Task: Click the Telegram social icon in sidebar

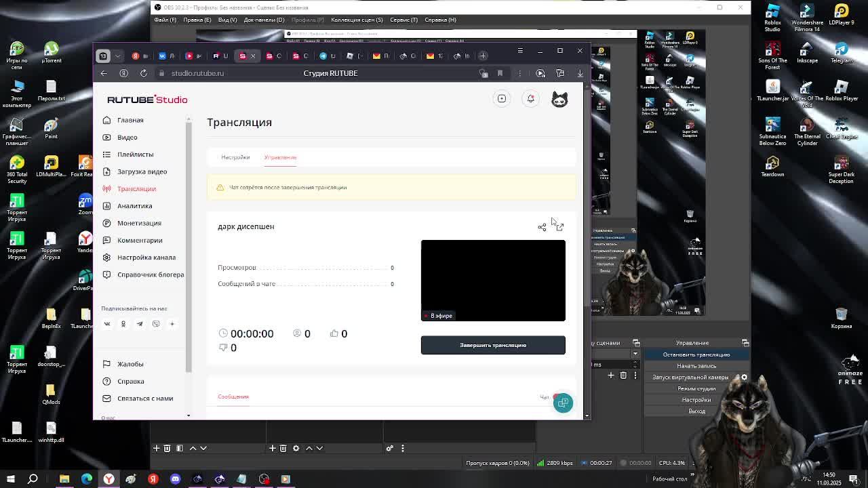Action: (x=140, y=324)
